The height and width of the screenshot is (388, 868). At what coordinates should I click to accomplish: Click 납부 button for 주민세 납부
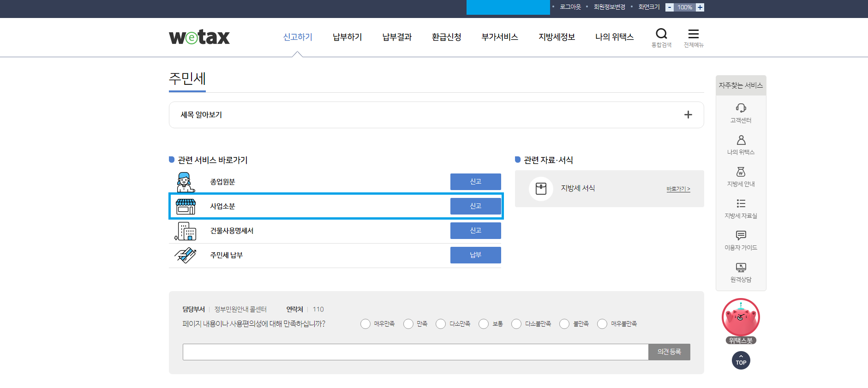476,255
